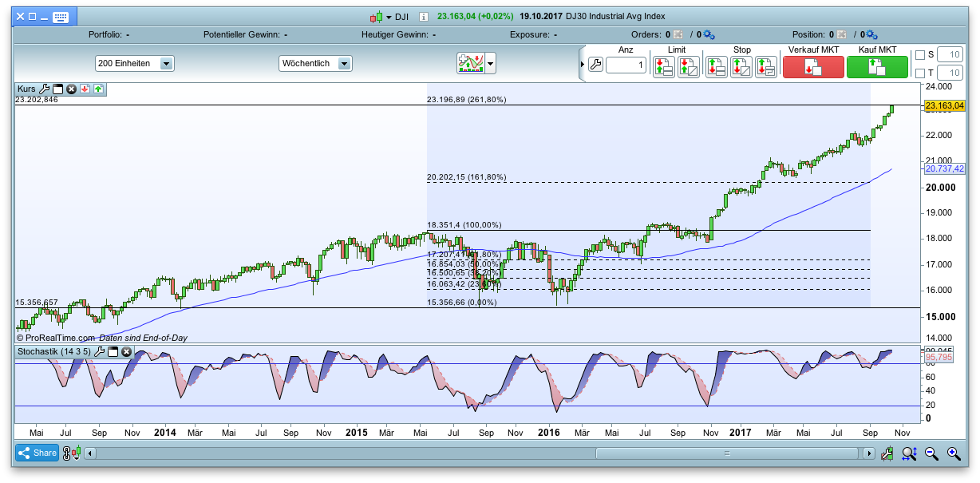This screenshot has height=483, width=980.
Task: Open the Wöchentlich timeframe dropdown
Action: tap(315, 63)
